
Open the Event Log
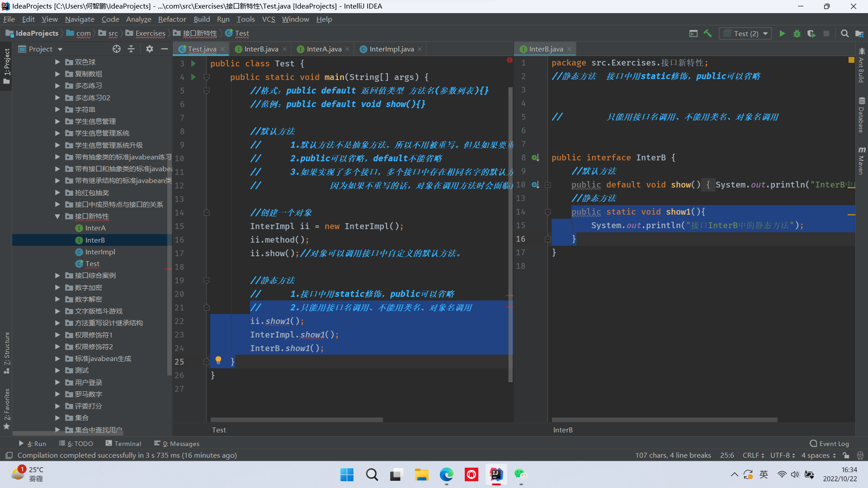pyautogui.click(x=830, y=444)
